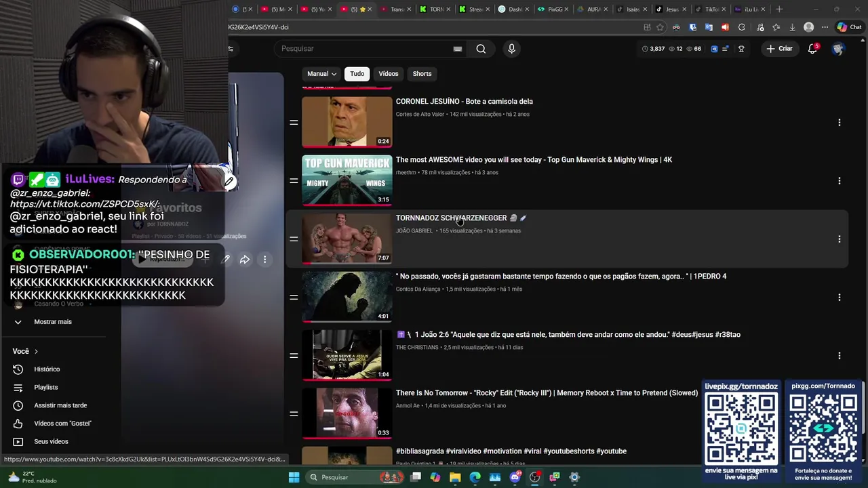Select the Vídeos filter chip
This screenshot has height=488, width=868.
pyautogui.click(x=389, y=74)
